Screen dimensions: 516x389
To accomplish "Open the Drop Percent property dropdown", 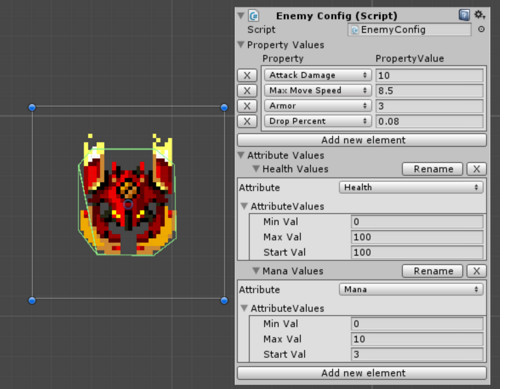I will (318, 121).
